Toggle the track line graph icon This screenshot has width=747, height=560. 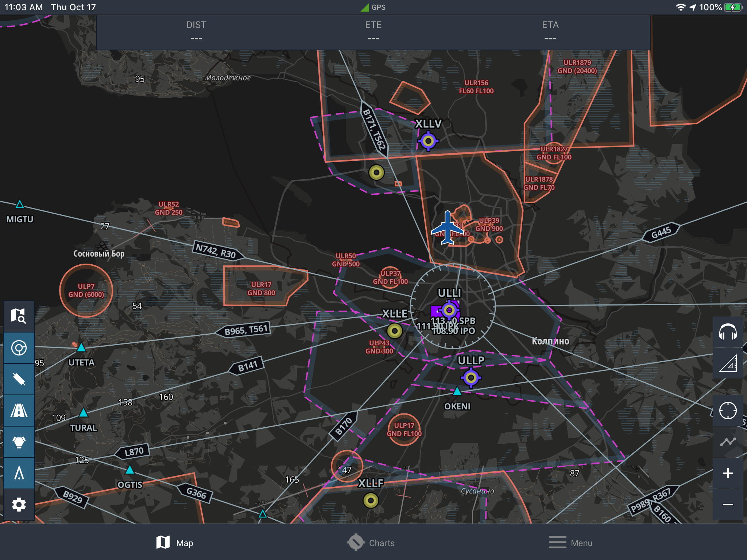click(728, 442)
